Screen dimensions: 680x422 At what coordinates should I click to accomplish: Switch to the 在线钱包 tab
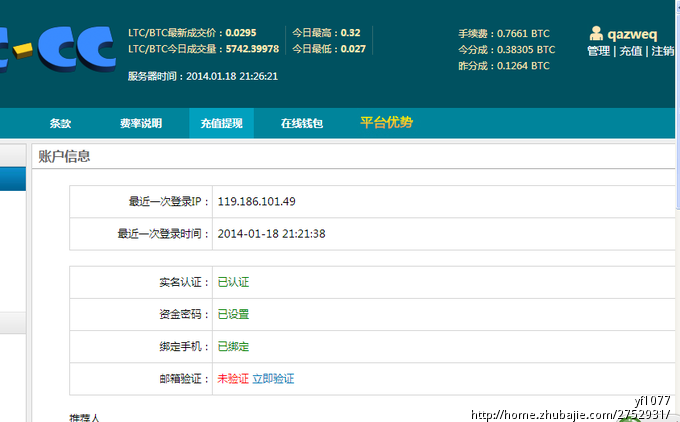click(x=301, y=123)
